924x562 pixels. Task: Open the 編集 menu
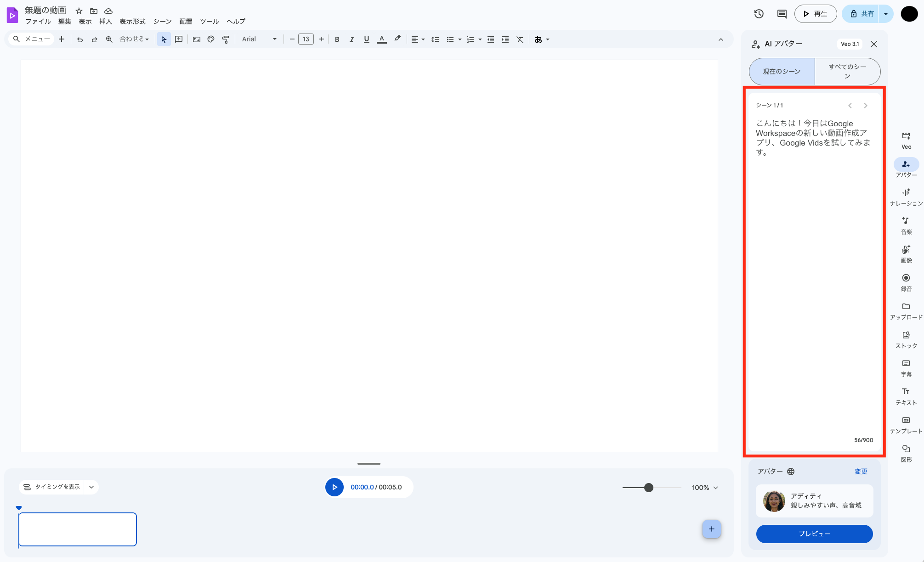click(65, 22)
